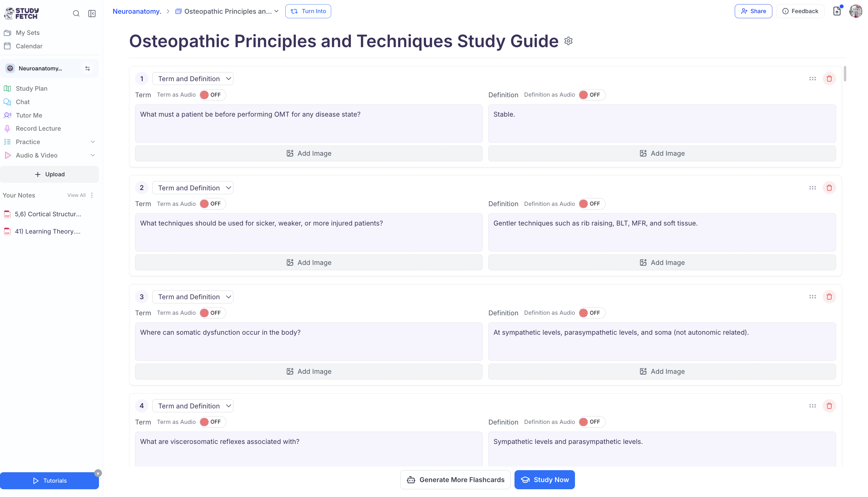Collapse the sidebar panel icon
Screen dimensions: 868x497
[x=92, y=13]
